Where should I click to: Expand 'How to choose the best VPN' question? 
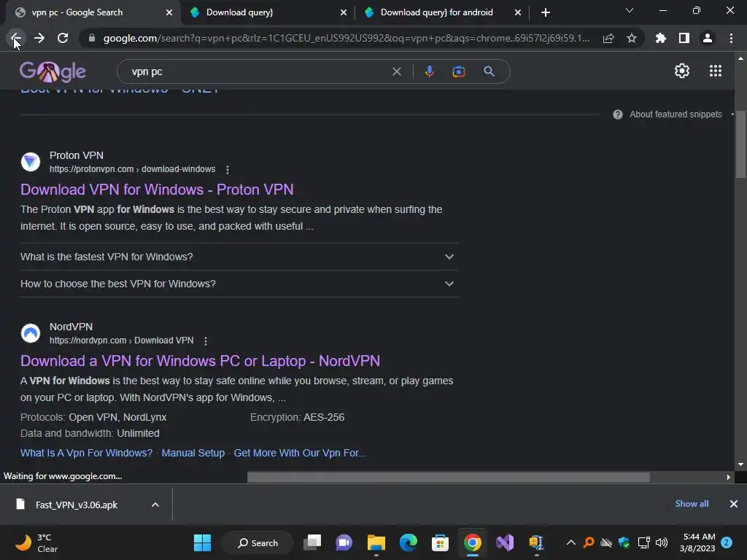[239, 284]
